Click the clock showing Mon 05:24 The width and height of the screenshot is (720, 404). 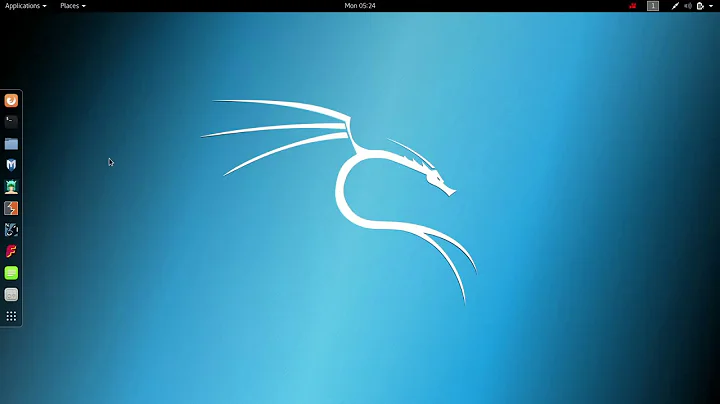pos(360,6)
